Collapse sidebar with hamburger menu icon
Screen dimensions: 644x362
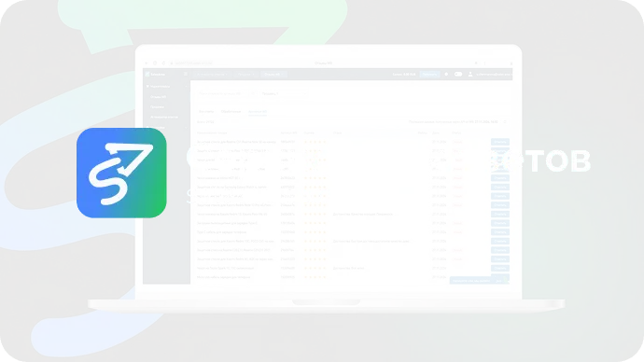[186, 75]
